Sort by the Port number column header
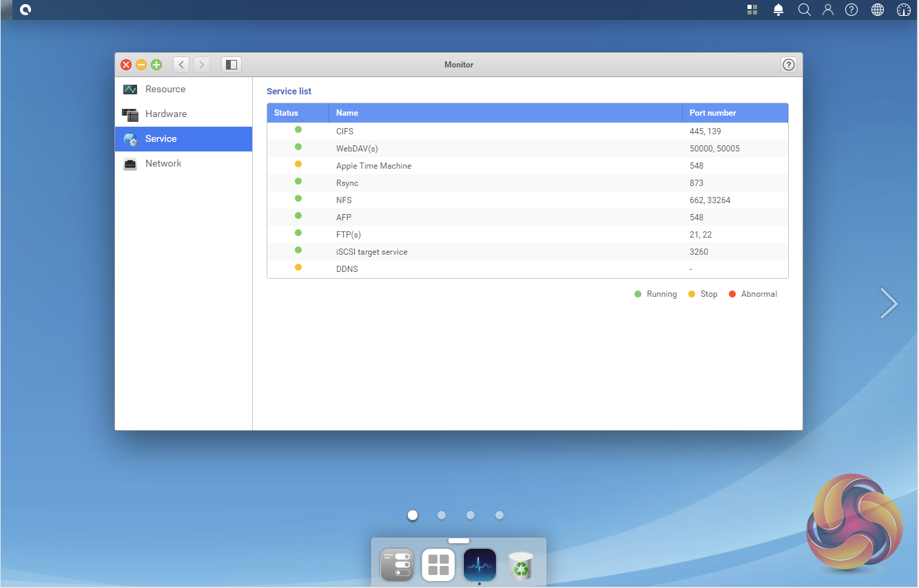Image resolution: width=919 pixels, height=588 pixels. pyautogui.click(x=712, y=113)
